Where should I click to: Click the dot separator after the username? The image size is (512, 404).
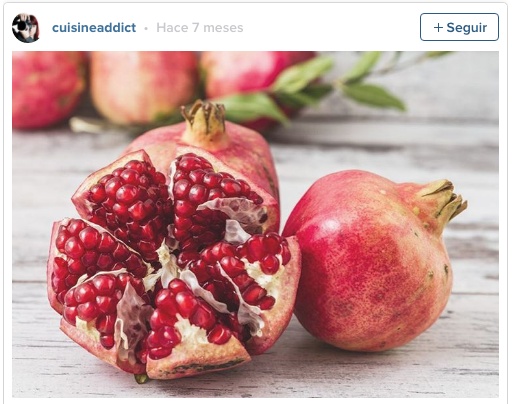[146, 29]
